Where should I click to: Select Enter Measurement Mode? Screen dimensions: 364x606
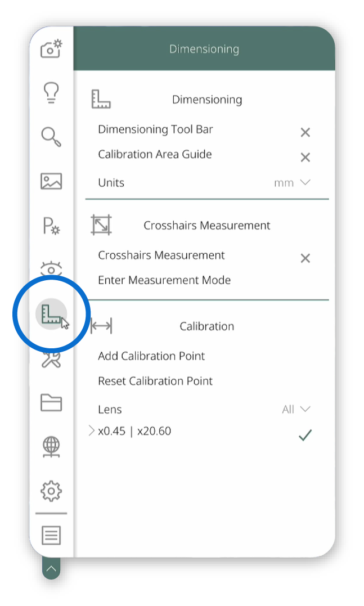164,280
